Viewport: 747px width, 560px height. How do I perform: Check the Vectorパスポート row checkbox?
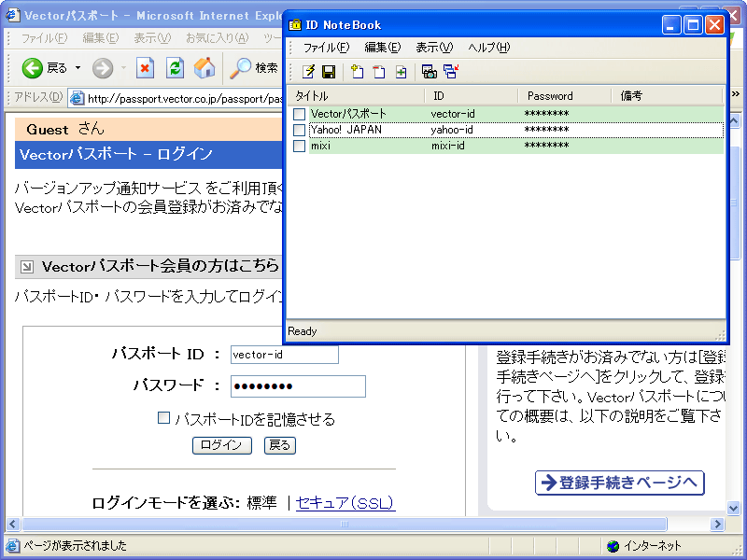tap(299, 114)
